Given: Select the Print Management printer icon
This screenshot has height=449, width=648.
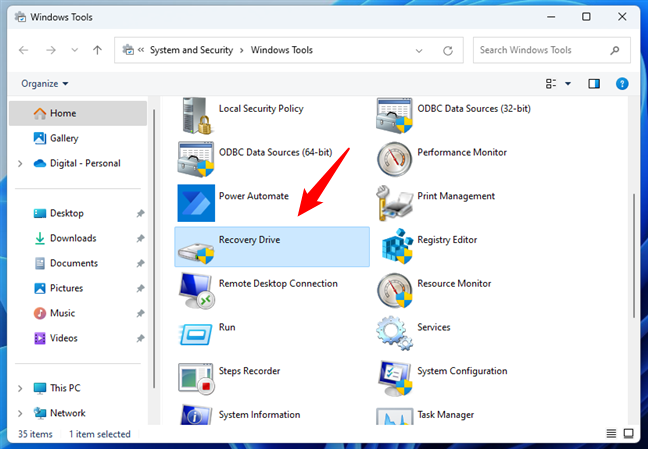Looking at the screenshot, I should 394,203.
